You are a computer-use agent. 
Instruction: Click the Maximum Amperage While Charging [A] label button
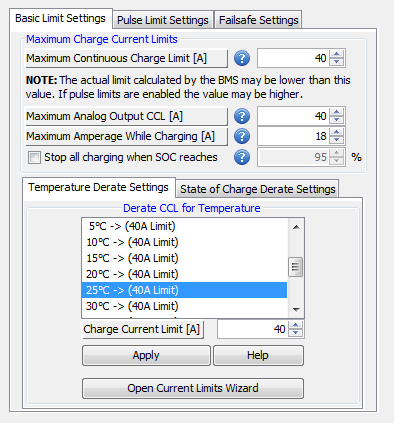point(127,136)
